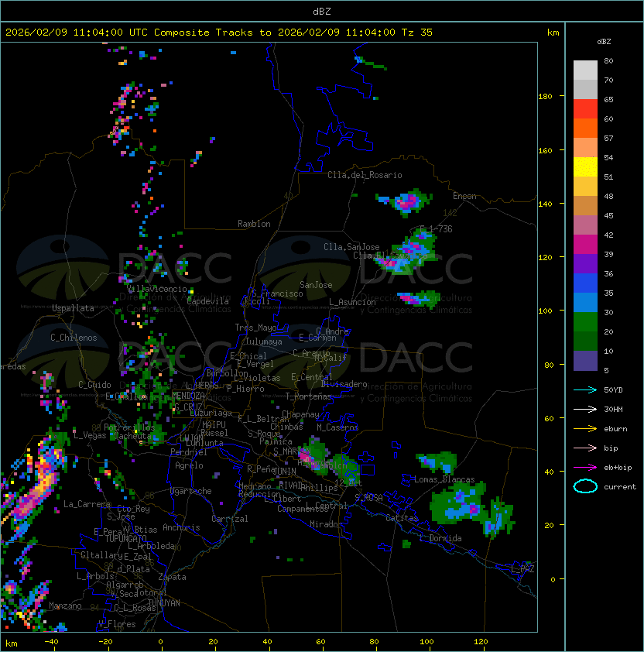Click the 'Uspallata' map label
The height and width of the screenshot is (652, 644).
(73, 308)
